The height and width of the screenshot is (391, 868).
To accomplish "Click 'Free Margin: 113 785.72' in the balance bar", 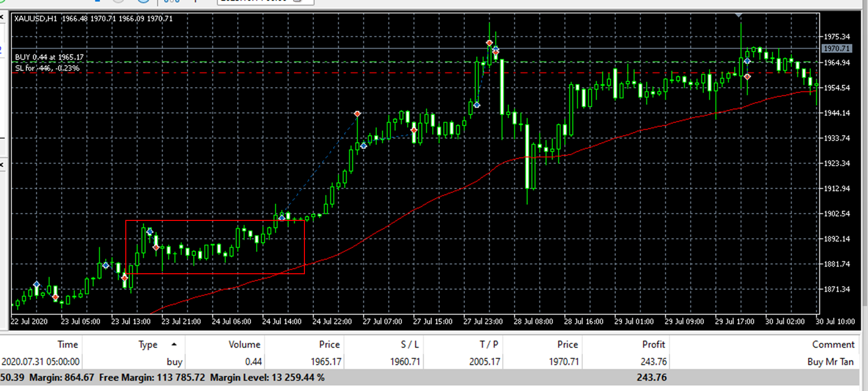I will (x=152, y=377).
